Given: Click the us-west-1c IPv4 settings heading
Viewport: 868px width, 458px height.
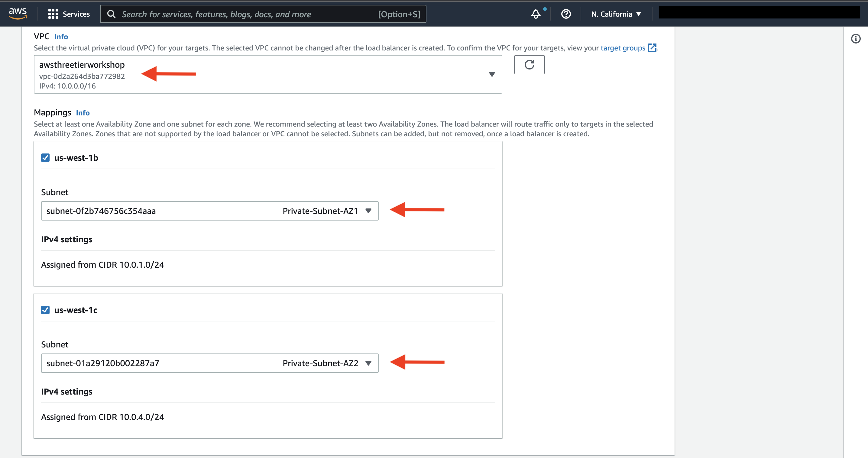Looking at the screenshot, I should point(67,392).
